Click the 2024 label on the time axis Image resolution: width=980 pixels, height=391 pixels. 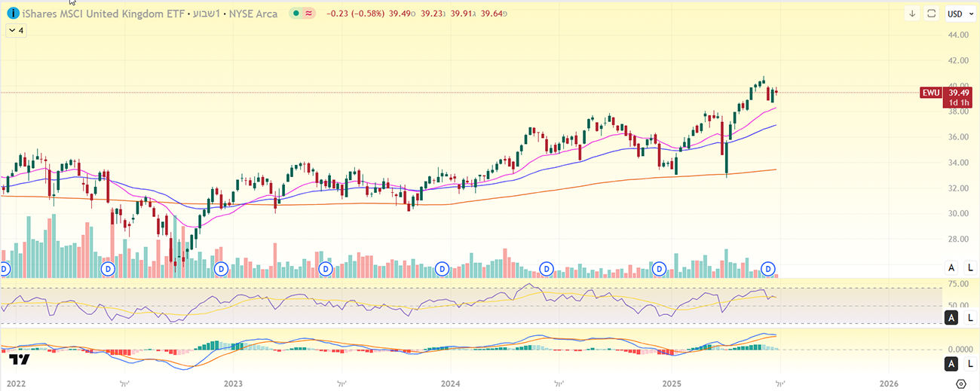(x=451, y=383)
